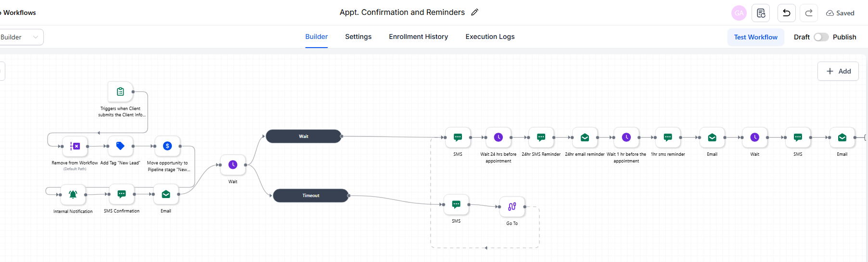868x262 pixels.
Task: Select the Wait clock node before branches
Action: (x=233, y=165)
